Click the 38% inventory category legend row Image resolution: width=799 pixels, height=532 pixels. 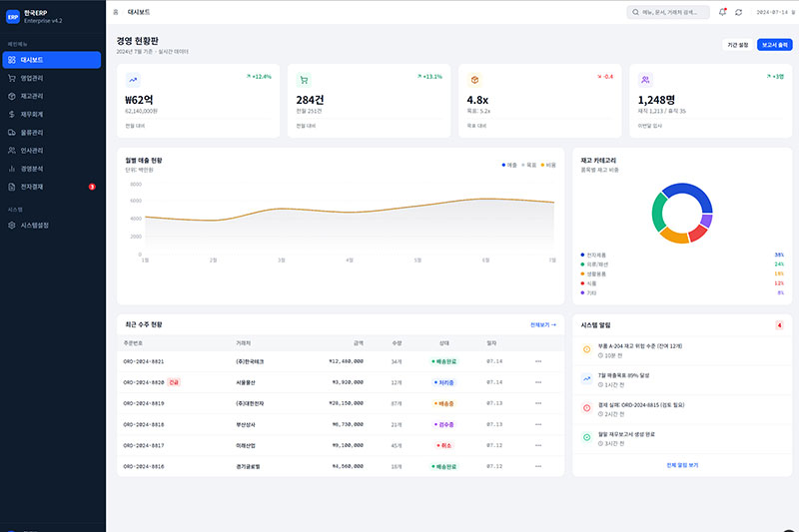(x=682, y=255)
